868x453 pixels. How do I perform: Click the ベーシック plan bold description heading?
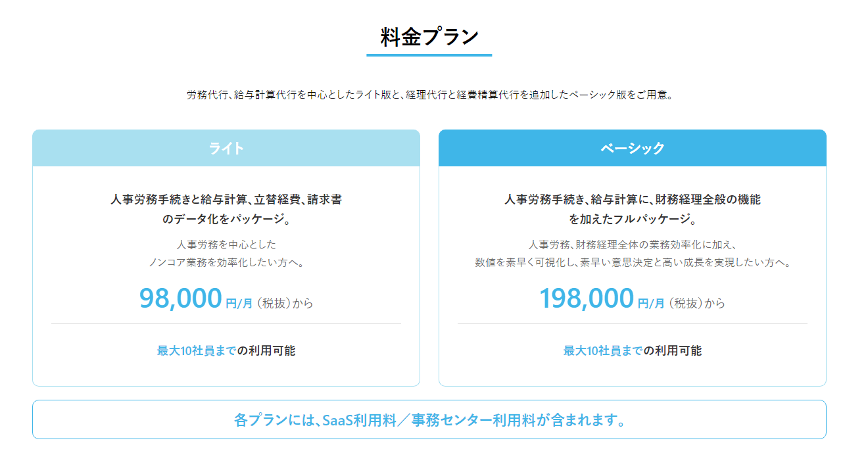pos(632,209)
